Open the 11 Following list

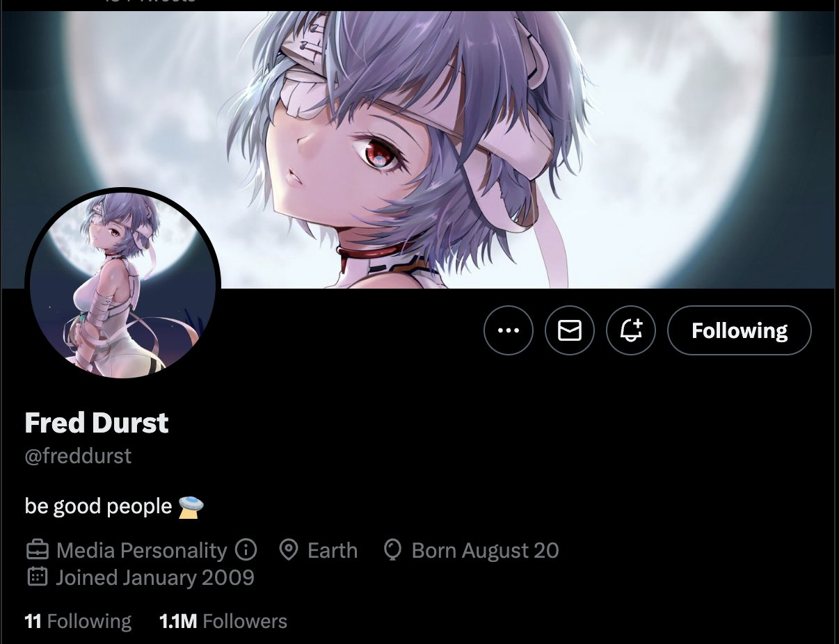[x=78, y=621]
